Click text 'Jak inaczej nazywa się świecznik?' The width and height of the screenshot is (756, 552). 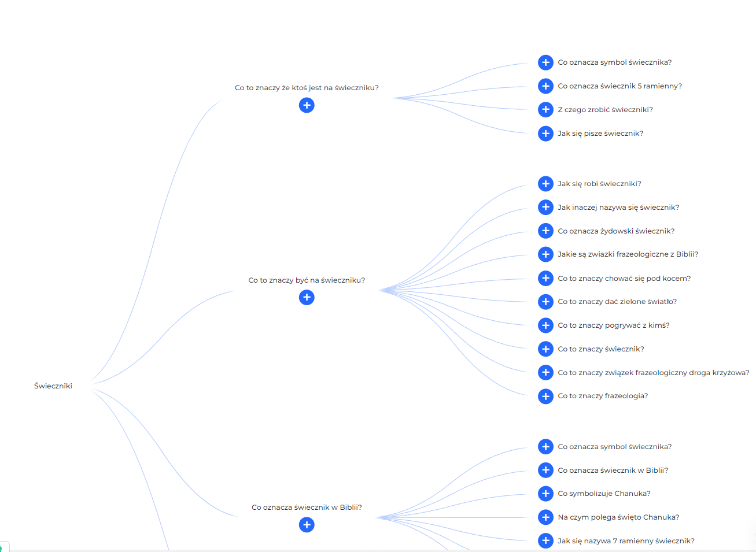(618, 208)
